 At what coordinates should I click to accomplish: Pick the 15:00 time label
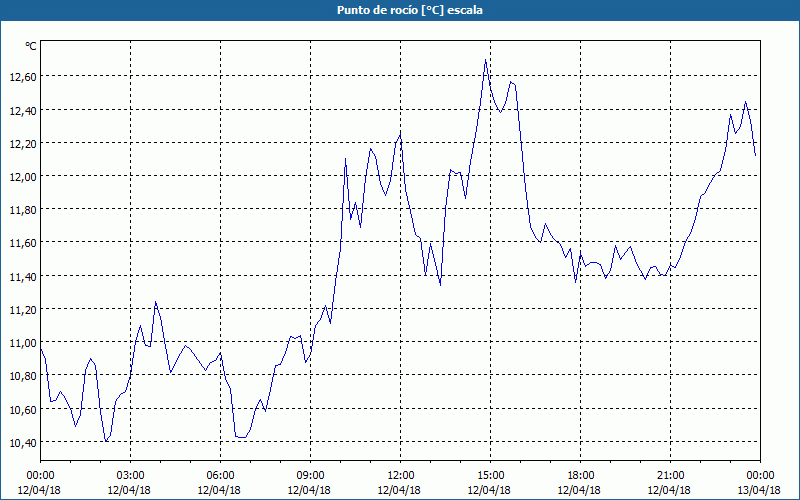click(x=490, y=476)
